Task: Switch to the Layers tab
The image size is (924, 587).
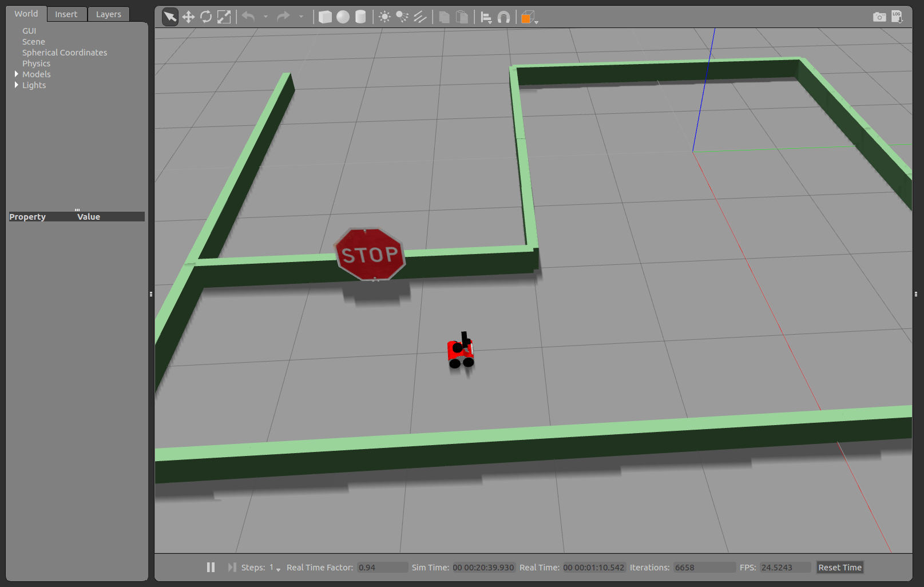Action: 109,14
